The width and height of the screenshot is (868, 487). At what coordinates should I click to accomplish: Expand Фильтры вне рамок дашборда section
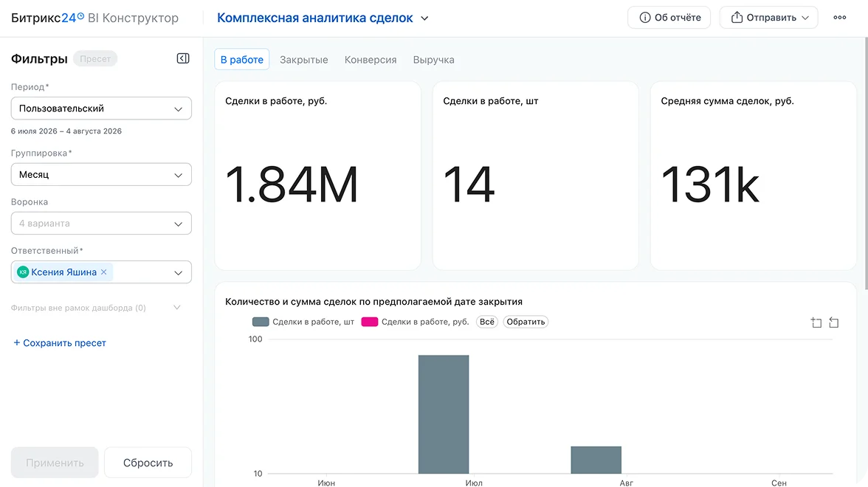point(177,308)
